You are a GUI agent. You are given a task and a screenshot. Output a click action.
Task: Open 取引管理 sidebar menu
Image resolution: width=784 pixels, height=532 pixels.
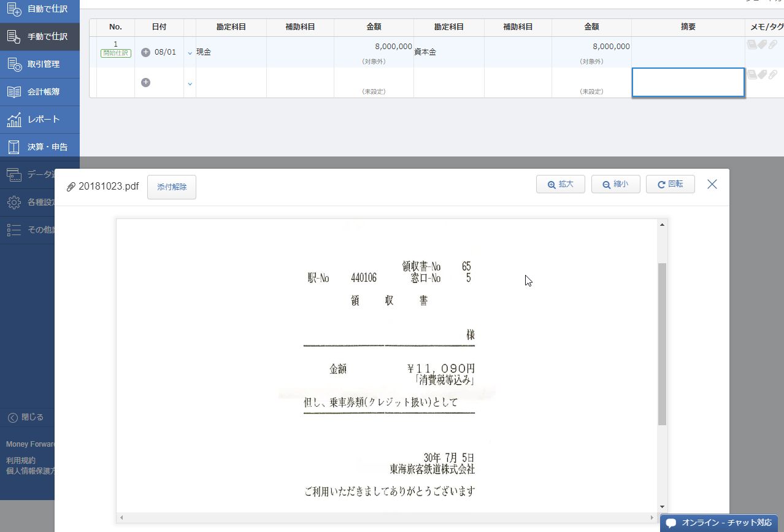click(40, 64)
